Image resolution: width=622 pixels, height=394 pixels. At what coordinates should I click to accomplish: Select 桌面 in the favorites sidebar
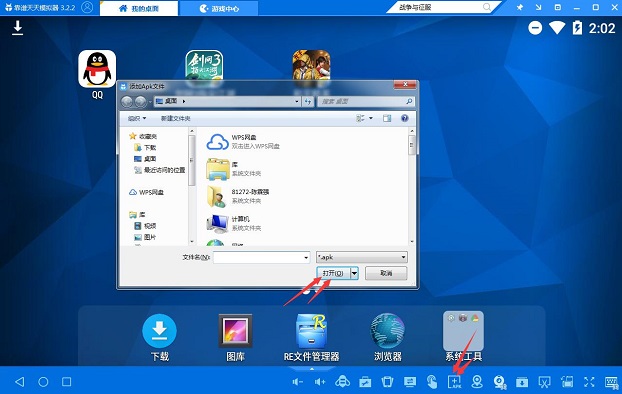145,159
